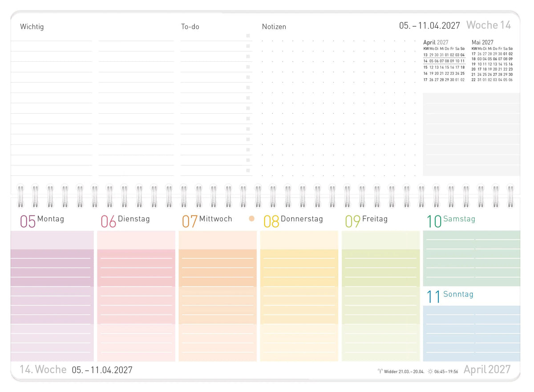Click the pink Dienstag entry column

point(136,296)
